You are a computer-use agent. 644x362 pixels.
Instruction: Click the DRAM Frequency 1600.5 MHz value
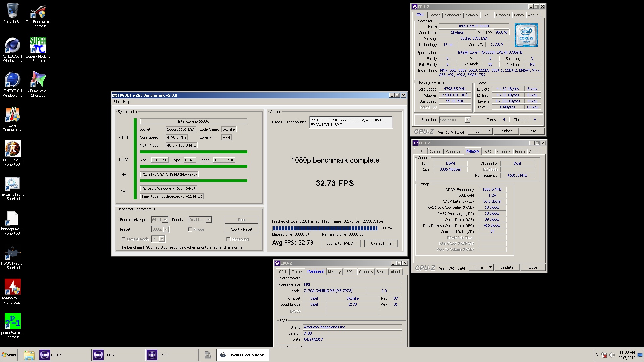[x=492, y=189]
